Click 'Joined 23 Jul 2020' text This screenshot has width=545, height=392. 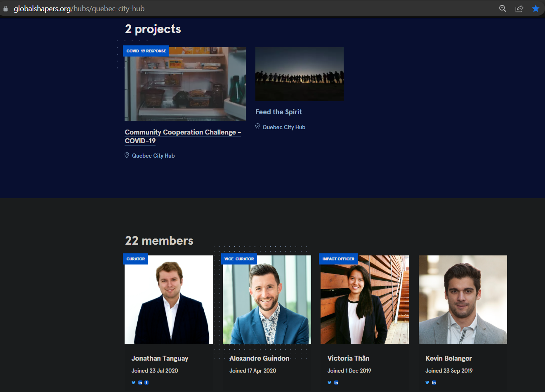click(x=155, y=371)
